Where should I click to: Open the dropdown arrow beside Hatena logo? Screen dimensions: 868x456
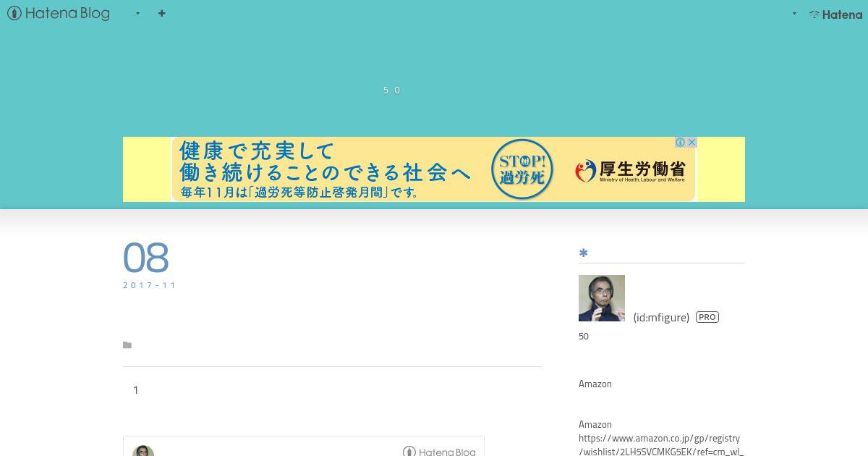(794, 14)
